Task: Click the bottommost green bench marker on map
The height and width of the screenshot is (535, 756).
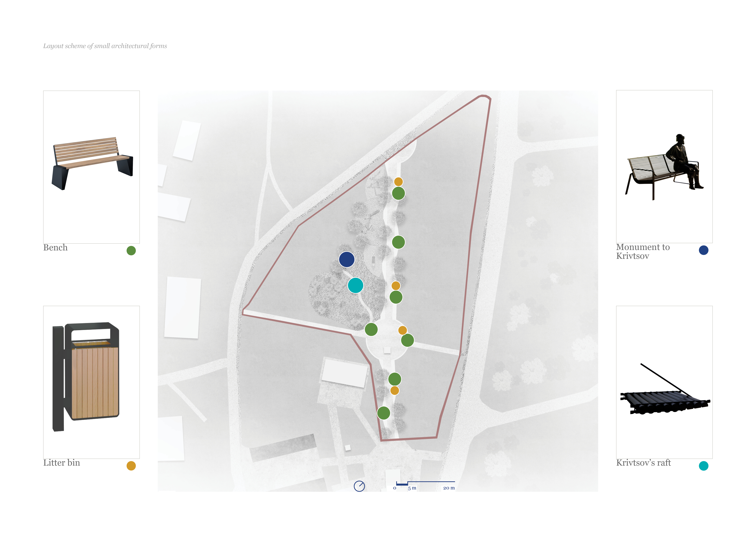Action: (383, 413)
